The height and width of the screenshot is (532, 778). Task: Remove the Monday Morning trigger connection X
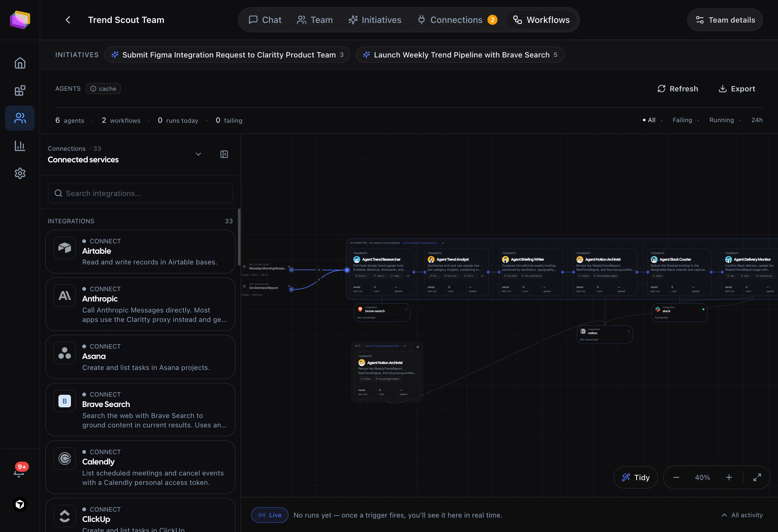coord(319,270)
